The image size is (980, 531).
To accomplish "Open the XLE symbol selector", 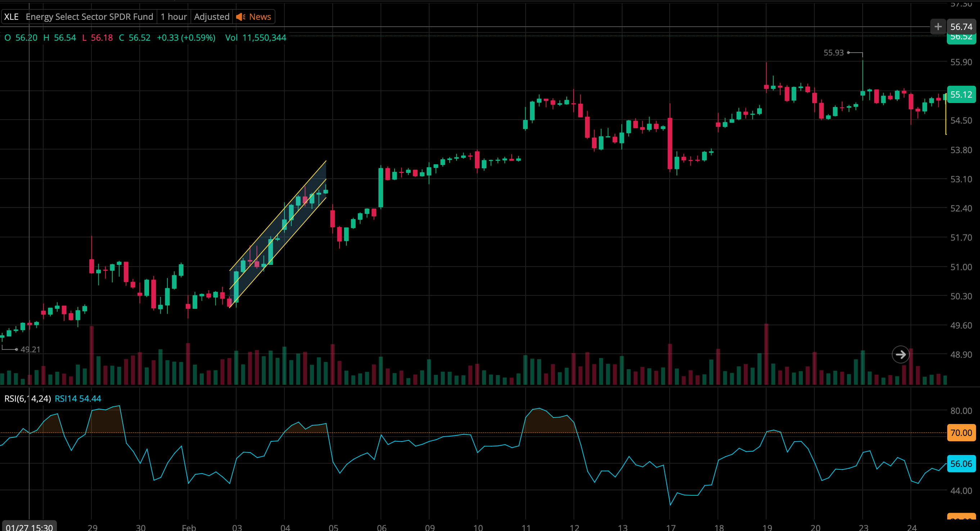I will 12,17.
